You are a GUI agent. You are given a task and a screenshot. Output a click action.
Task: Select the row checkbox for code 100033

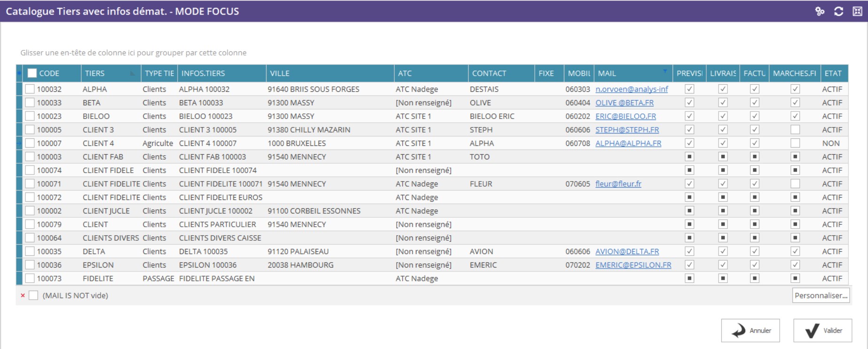click(30, 103)
